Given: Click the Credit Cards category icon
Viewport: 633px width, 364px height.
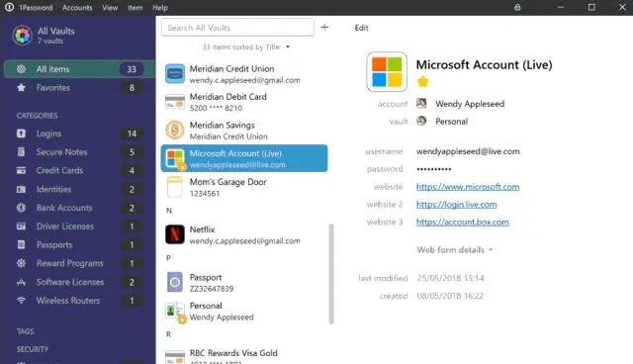Looking at the screenshot, I should [x=21, y=171].
